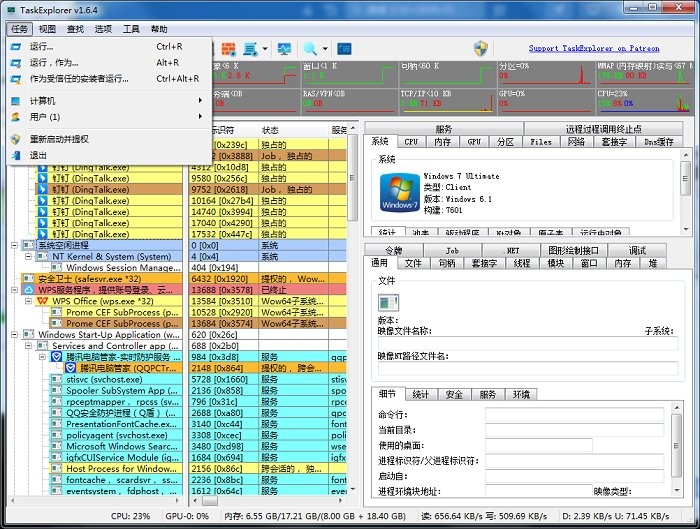Click the UAC shield icon in toolbar
Screen dimensions: 700x529
click(481, 48)
